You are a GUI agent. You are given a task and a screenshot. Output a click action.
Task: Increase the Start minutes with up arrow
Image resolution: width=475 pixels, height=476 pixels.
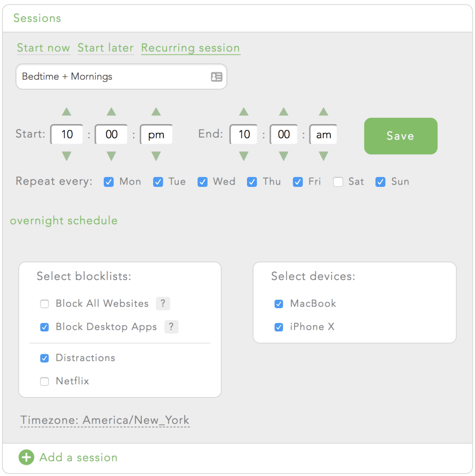[x=111, y=112]
